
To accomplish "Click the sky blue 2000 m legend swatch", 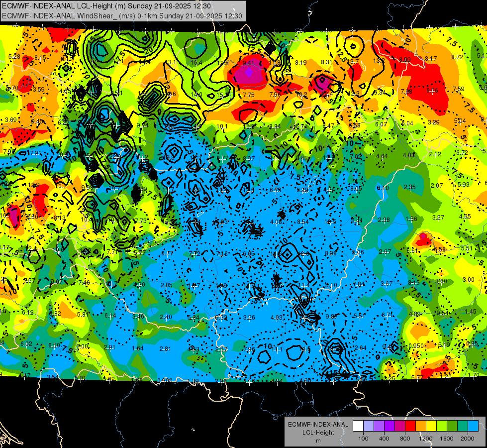I will (x=473, y=426).
